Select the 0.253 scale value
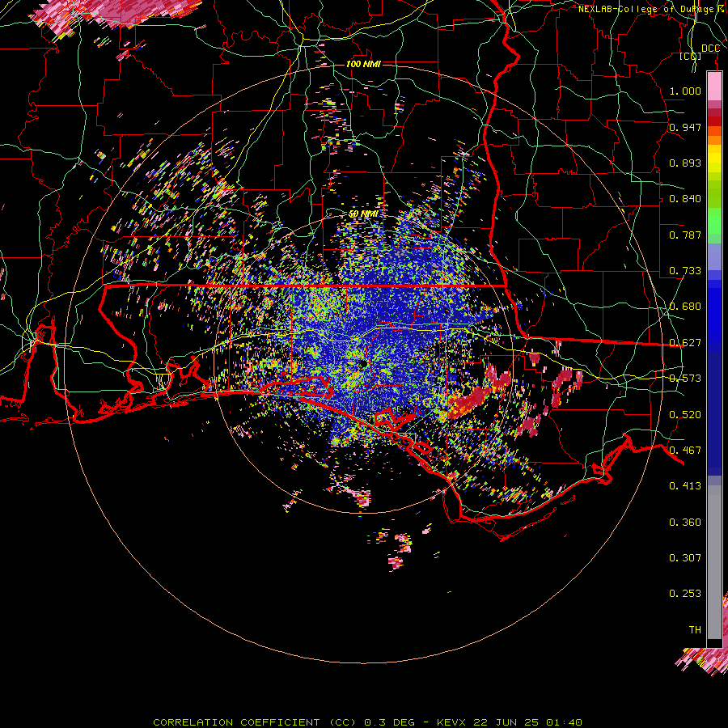The width and height of the screenshot is (728, 728). click(x=685, y=594)
